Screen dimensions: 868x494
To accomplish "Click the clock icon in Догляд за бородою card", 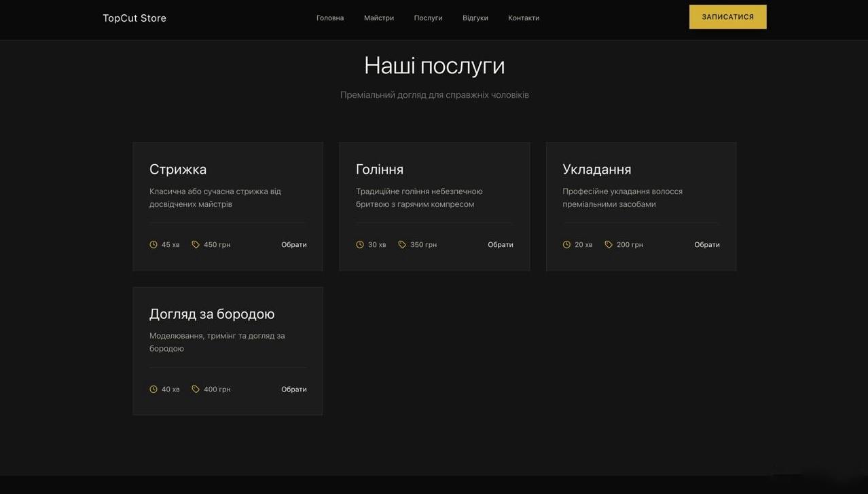I will point(153,389).
